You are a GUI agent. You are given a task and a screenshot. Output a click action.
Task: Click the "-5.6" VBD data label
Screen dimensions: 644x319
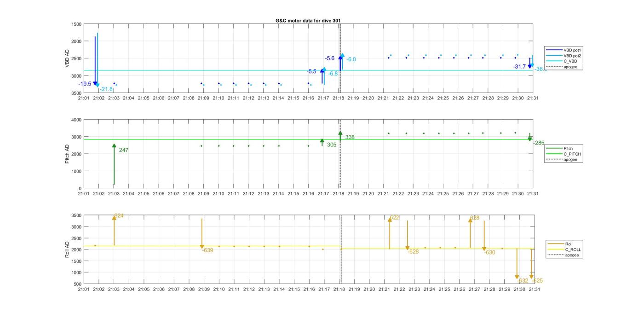[x=330, y=58]
